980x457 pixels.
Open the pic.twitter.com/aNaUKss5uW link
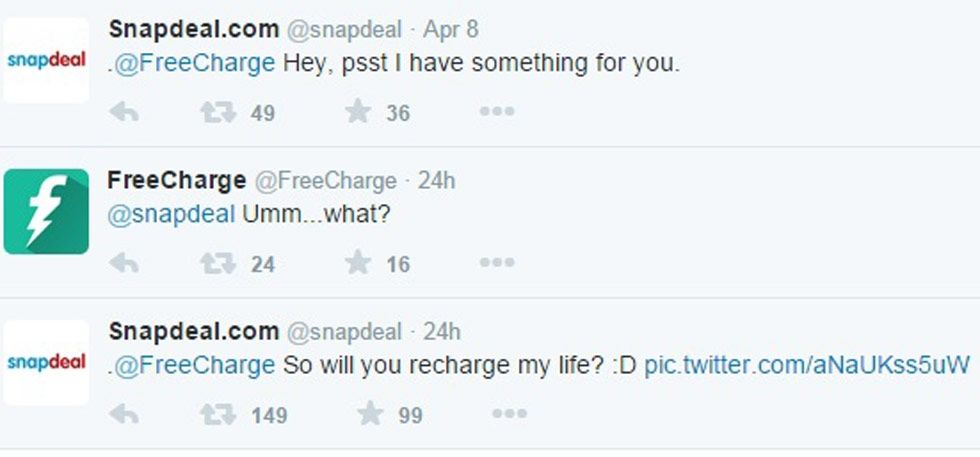[806, 364]
